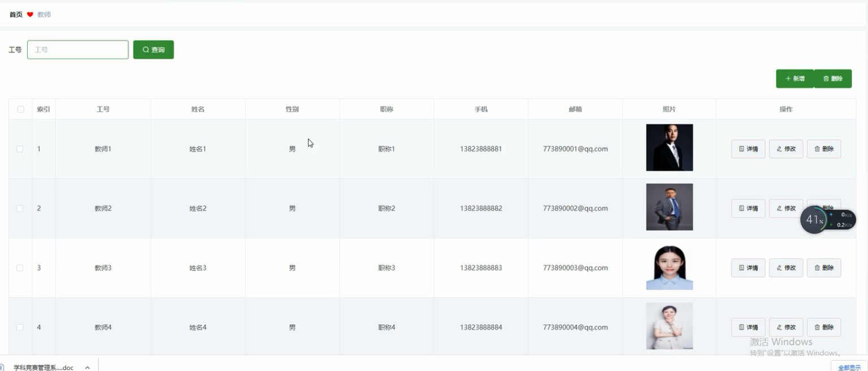This screenshot has height=371, width=868.
Task: Click 修改 edit for 教师3
Action: coord(786,268)
